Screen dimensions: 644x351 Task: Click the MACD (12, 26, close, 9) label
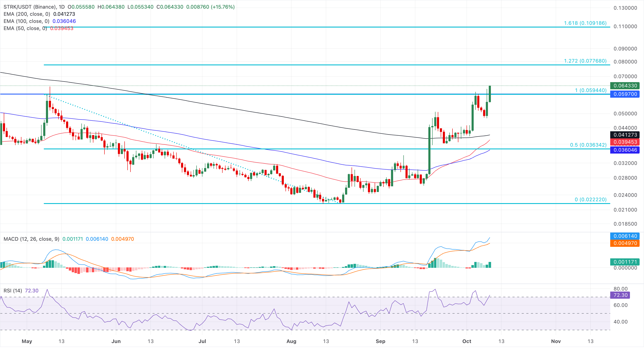31,239
